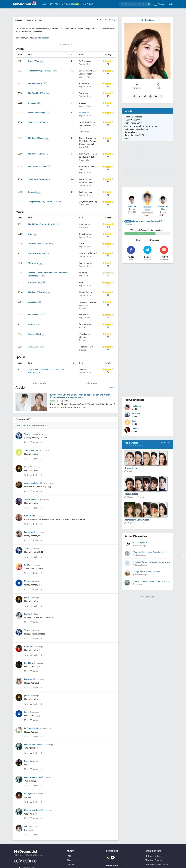Click Edit Biography link

(x=43, y=38)
